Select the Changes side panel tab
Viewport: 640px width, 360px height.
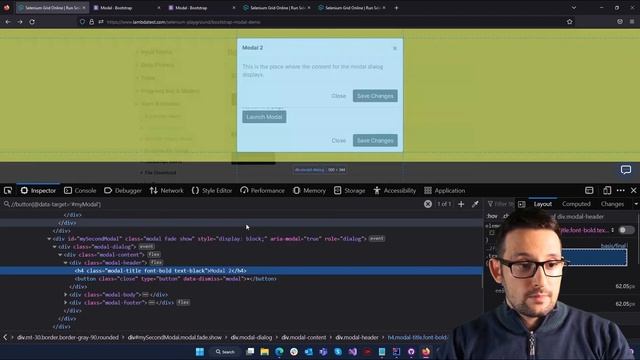612,204
